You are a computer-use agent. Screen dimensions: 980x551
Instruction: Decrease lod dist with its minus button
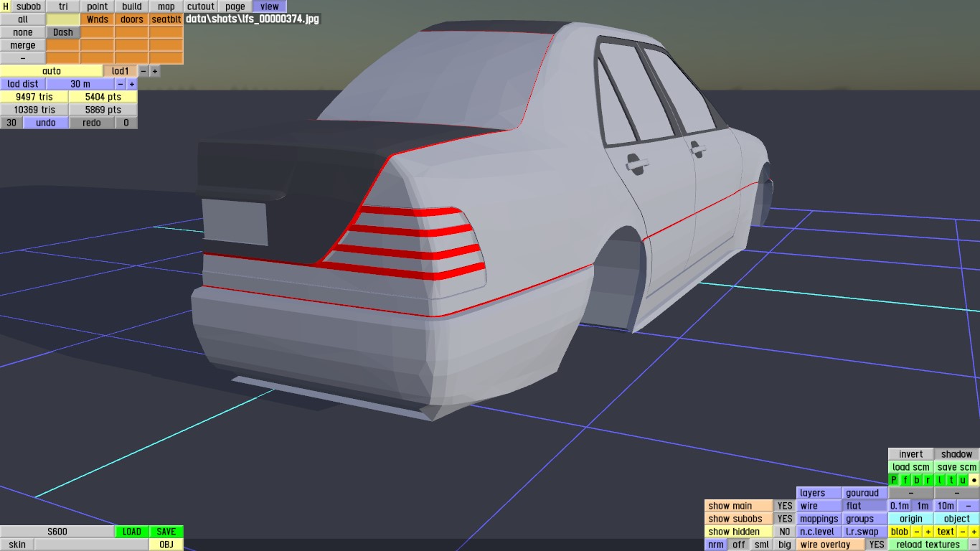coord(121,84)
